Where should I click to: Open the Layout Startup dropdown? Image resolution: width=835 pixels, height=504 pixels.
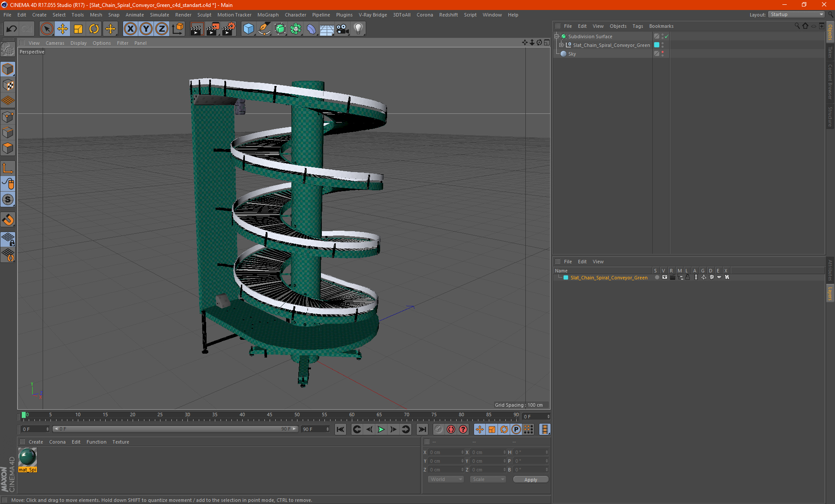[797, 14]
